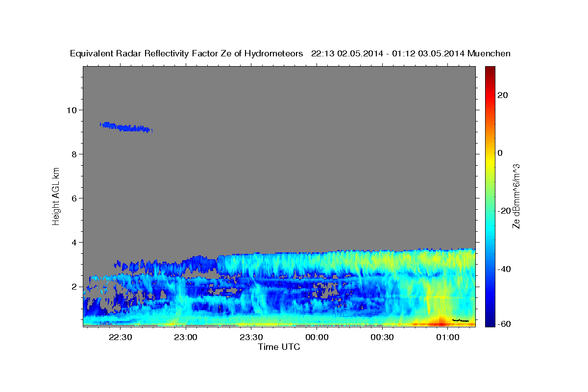Click the colorbar value '-60'
Viewport: 588px width, 392px height.
tap(504, 323)
